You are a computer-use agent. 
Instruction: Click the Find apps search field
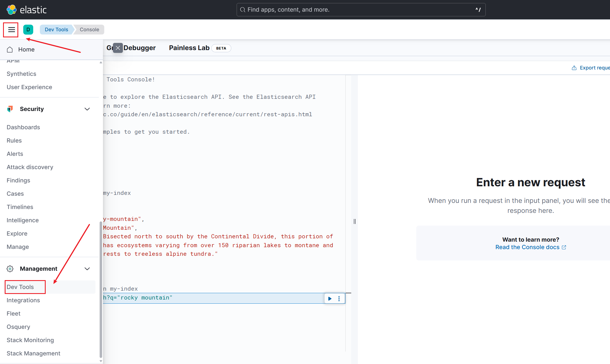pyautogui.click(x=360, y=10)
